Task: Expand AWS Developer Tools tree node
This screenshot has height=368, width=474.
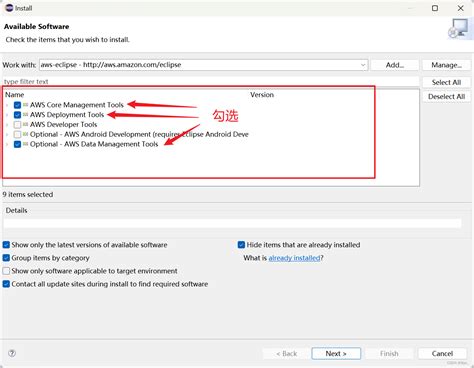Action: [x=7, y=125]
